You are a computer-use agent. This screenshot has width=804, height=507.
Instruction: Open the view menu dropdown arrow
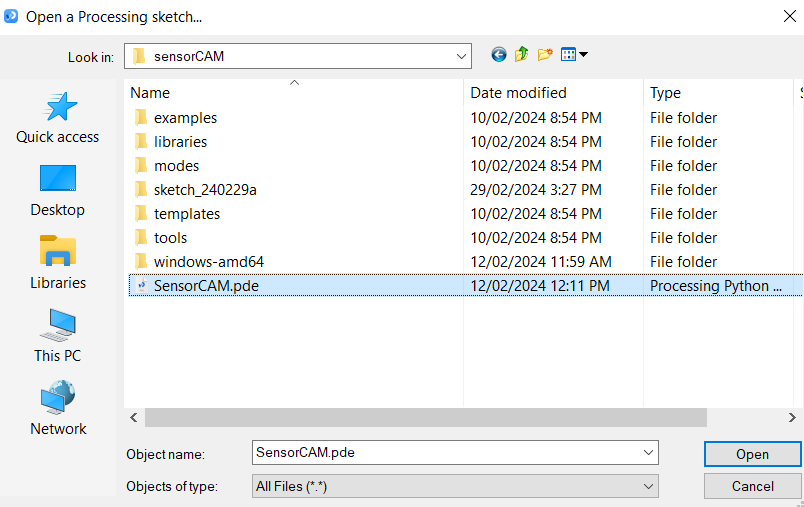tap(583, 54)
